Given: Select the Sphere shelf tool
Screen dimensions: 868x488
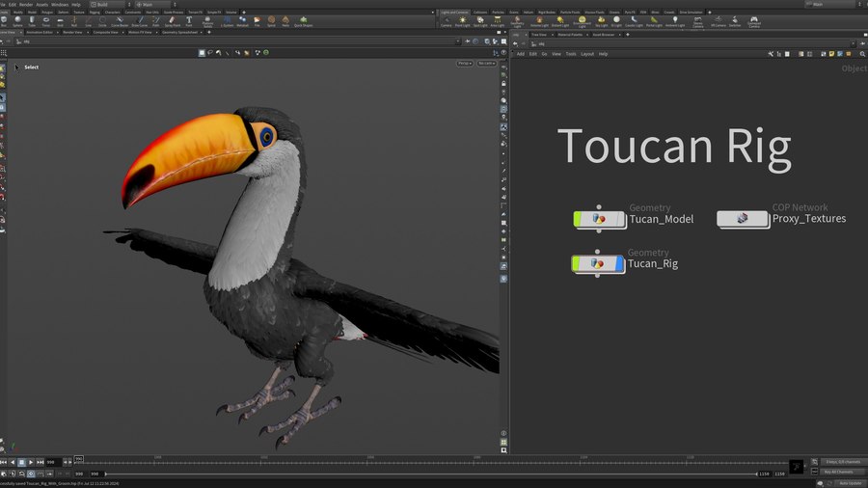Looking at the screenshot, I should (x=17, y=21).
